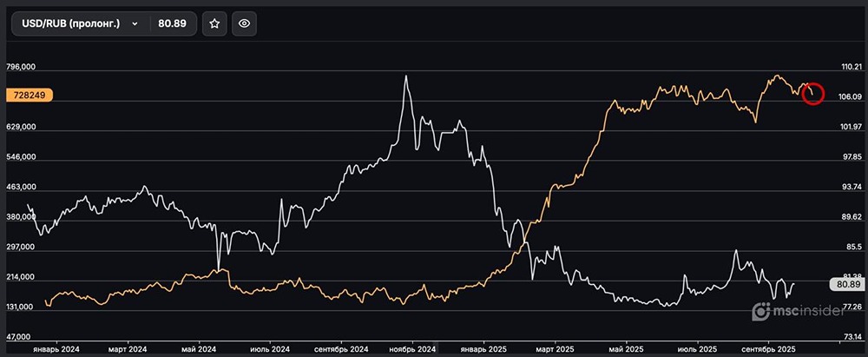The width and height of the screenshot is (868, 357).
Task: Click the star favorite icon
Action: 214,23
